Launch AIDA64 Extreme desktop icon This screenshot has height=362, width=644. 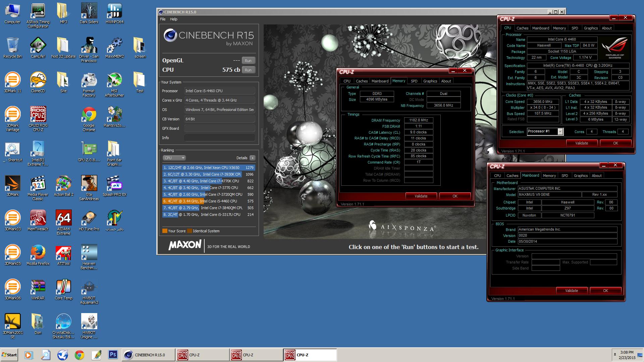(x=63, y=223)
